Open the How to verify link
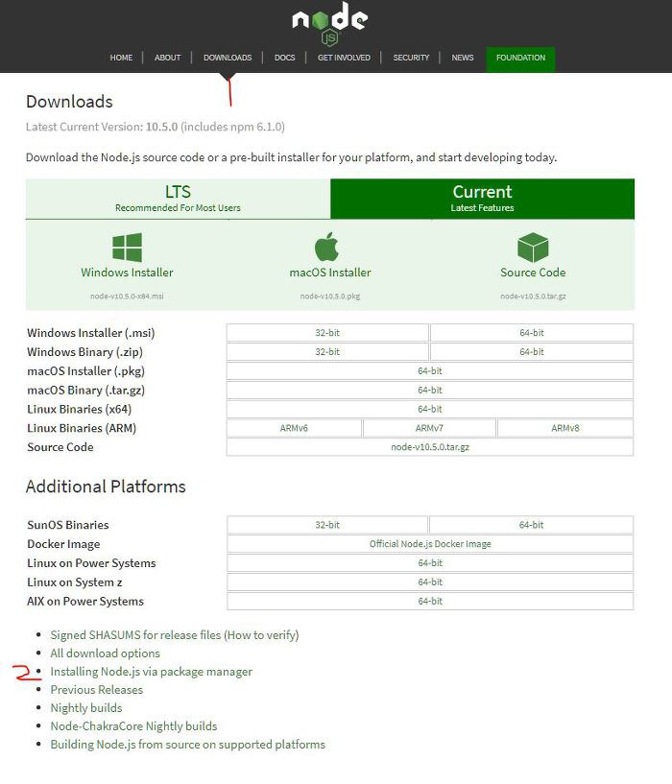The height and width of the screenshot is (784, 672). tap(262, 635)
